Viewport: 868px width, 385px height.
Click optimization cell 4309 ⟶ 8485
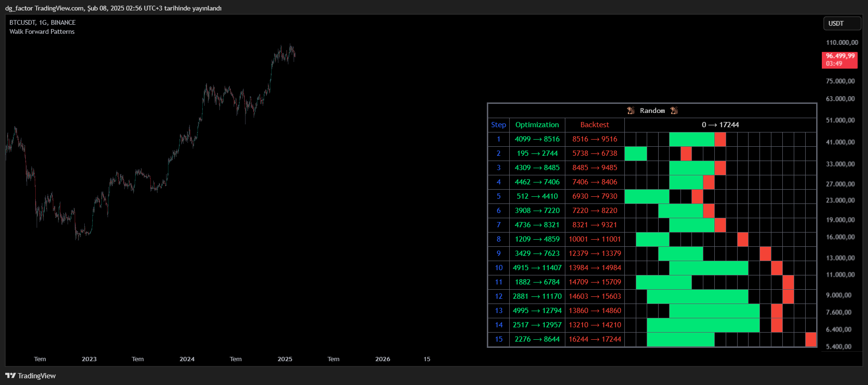pos(537,168)
